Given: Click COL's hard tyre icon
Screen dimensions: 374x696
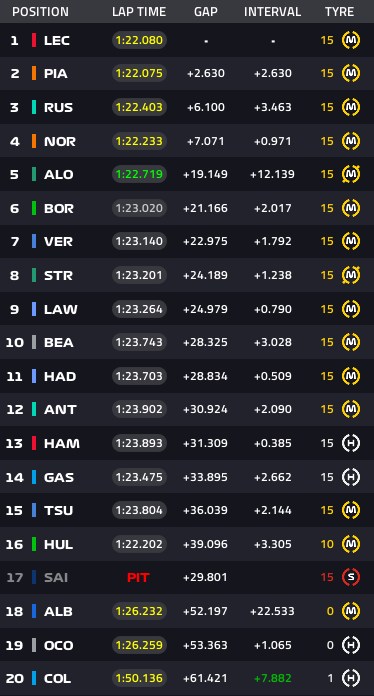Looking at the screenshot, I should (350, 678).
